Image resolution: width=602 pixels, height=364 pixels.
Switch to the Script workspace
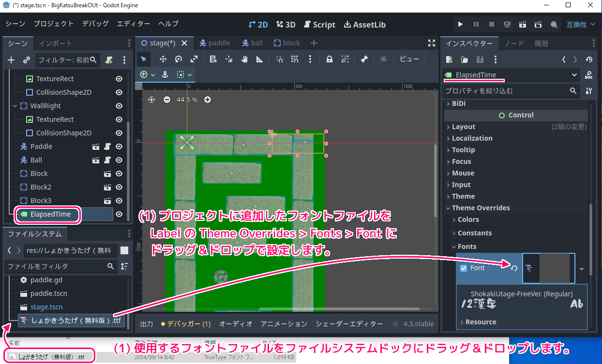(319, 25)
